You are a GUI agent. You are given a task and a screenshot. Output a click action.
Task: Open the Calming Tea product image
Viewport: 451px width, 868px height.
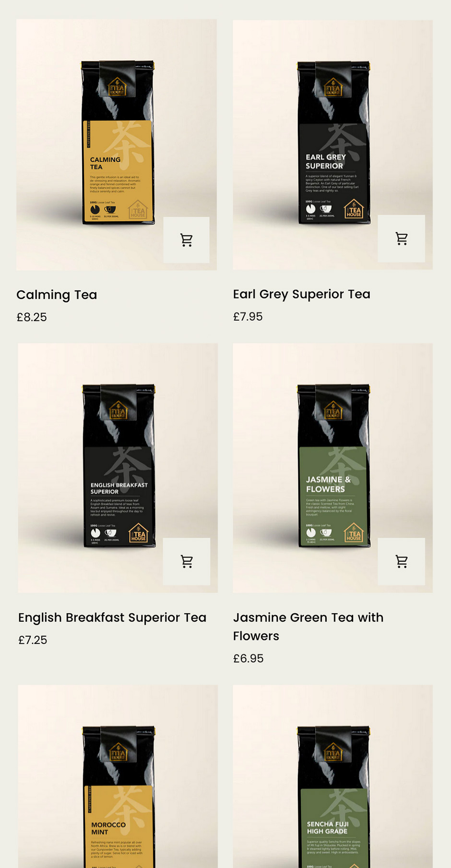tap(117, 145)
